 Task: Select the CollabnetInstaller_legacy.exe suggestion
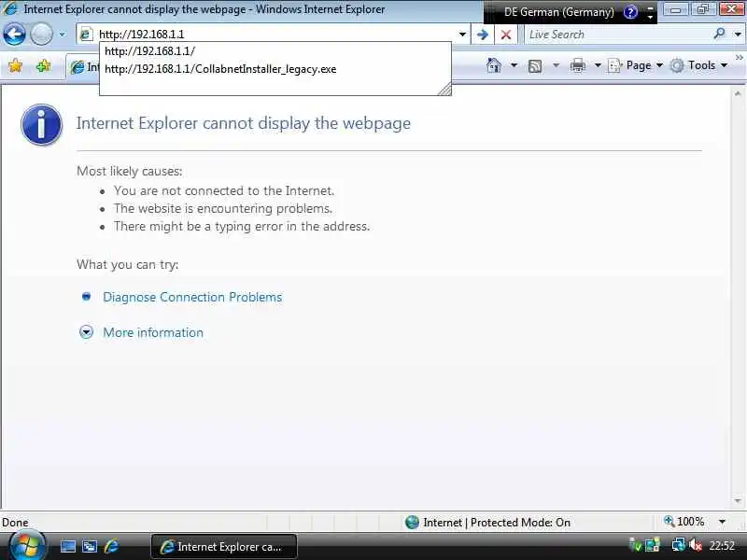point(275,69)
